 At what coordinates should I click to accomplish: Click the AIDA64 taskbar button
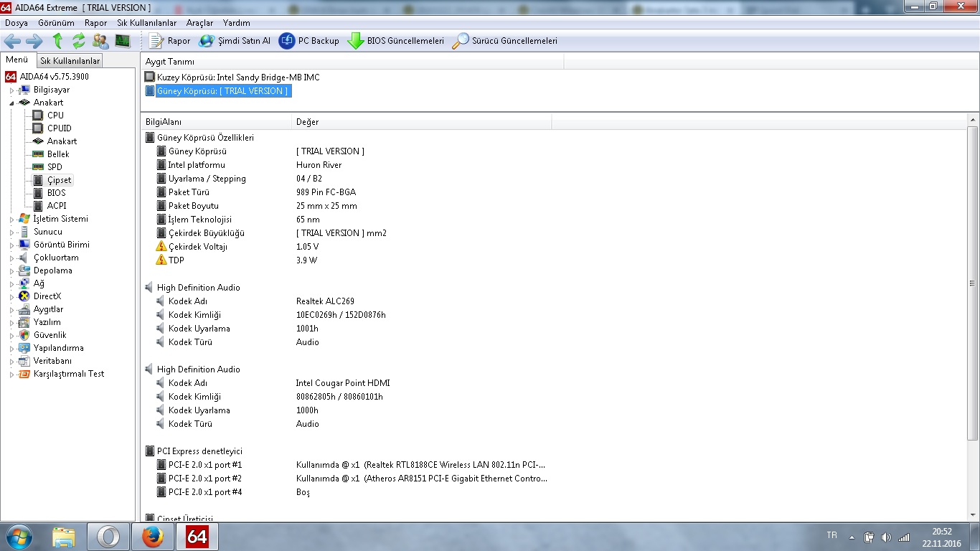[197, 537]
